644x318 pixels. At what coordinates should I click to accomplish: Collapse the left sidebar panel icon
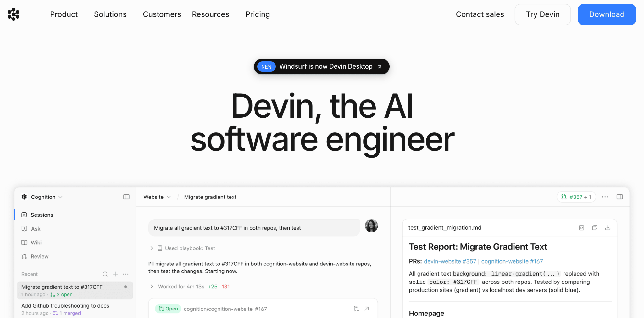click(x=126, y=197)
